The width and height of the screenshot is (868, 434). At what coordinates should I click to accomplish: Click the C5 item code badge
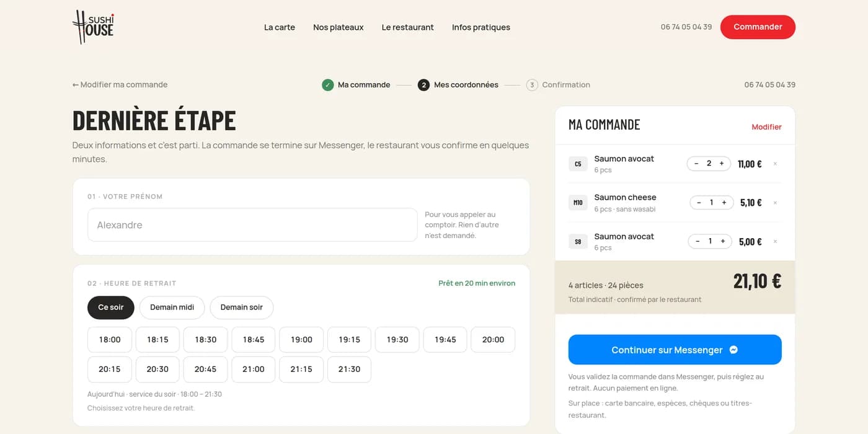pos(578,164)
